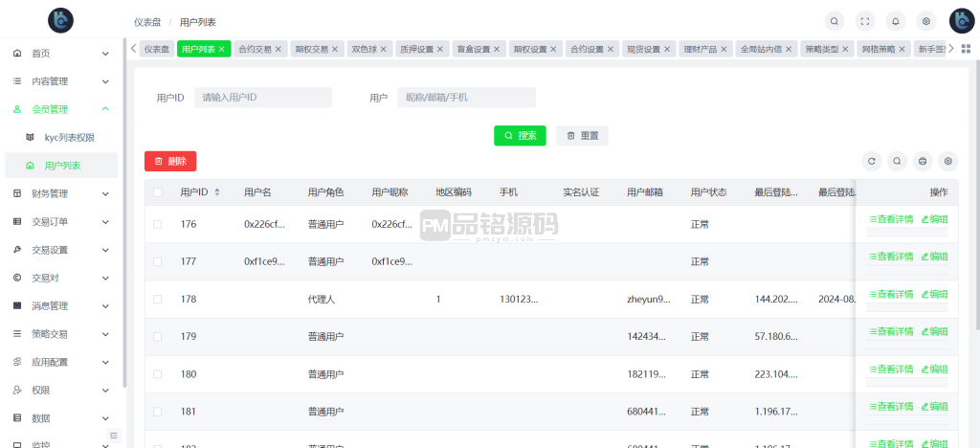The width and height of the screenshot is (980, 448).
Task: Focus the 昵称/邮箱/手机 input field
Action: pos(467,98)
